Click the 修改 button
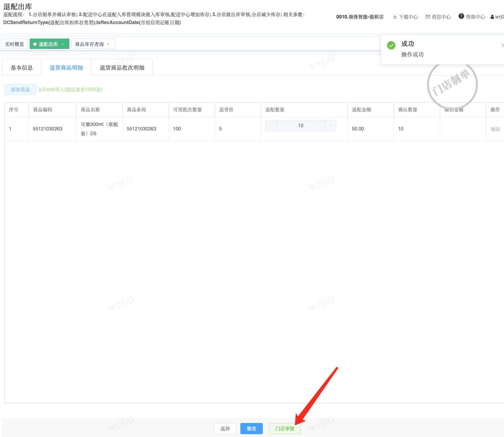The width and height of the screenshot is (504, 437). pos(252,429)
